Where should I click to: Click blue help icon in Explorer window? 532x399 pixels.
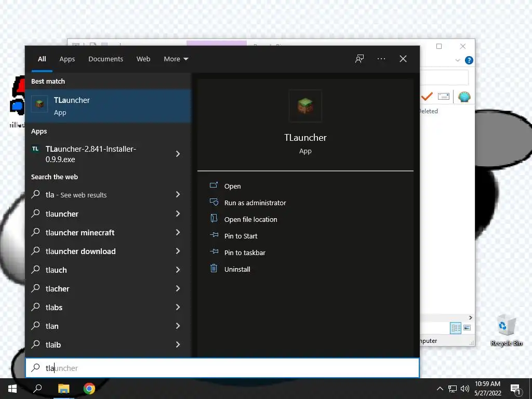click(469, 60)
